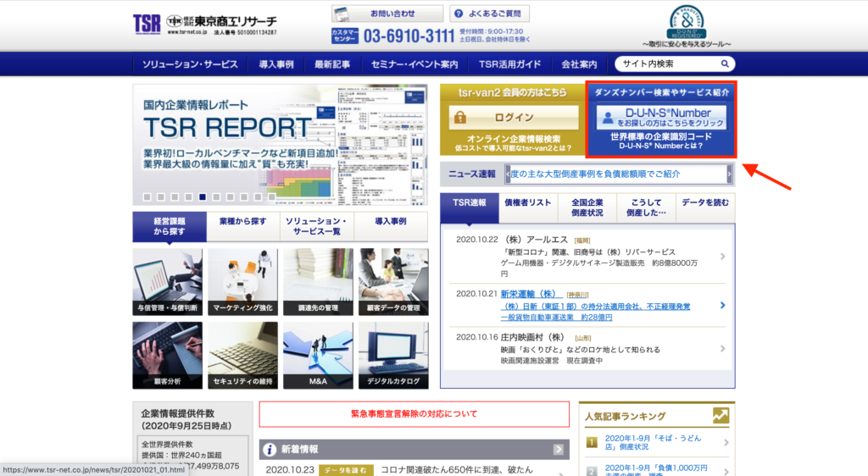Open 顧客分析 tile
This screenshot has height=476, width=868.
click(x=167, y=356)
